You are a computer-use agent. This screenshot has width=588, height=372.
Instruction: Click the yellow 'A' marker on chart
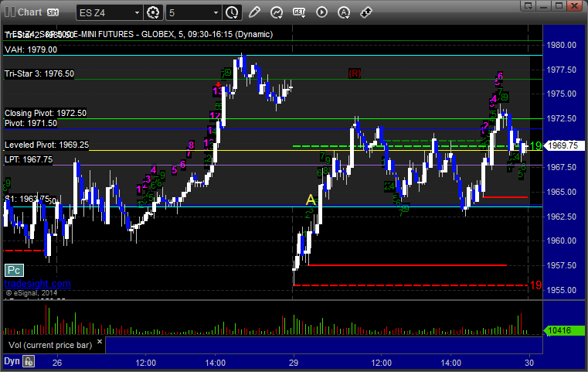pyautogui.click(x=311, y=200)
